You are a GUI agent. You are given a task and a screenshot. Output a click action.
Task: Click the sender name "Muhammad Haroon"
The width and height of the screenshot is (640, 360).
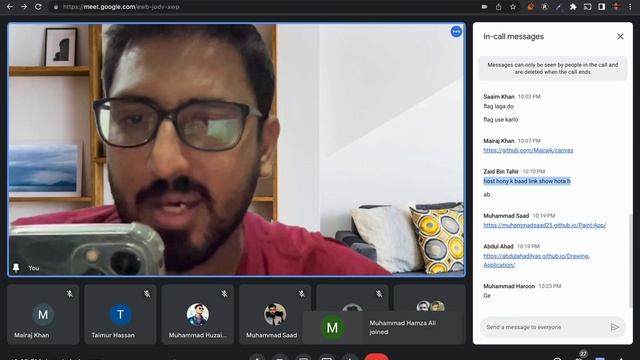509,286
